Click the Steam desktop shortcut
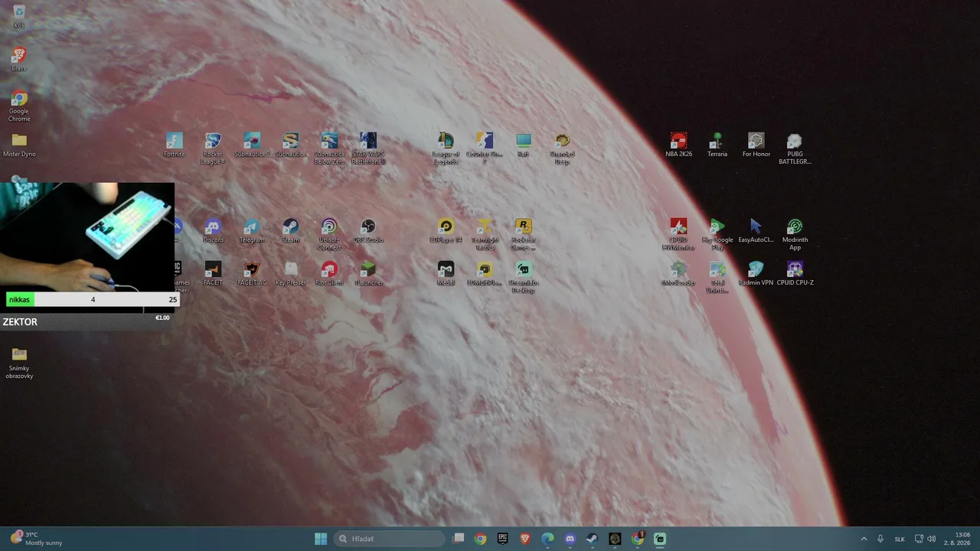980x551 pixels. pyautogui.click(x=291, y=230)
